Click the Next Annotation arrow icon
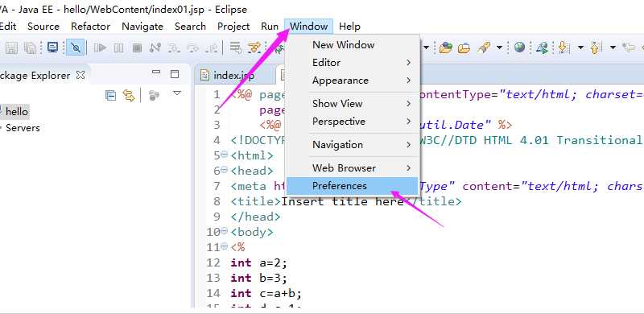644x314 pixels. 564,48
